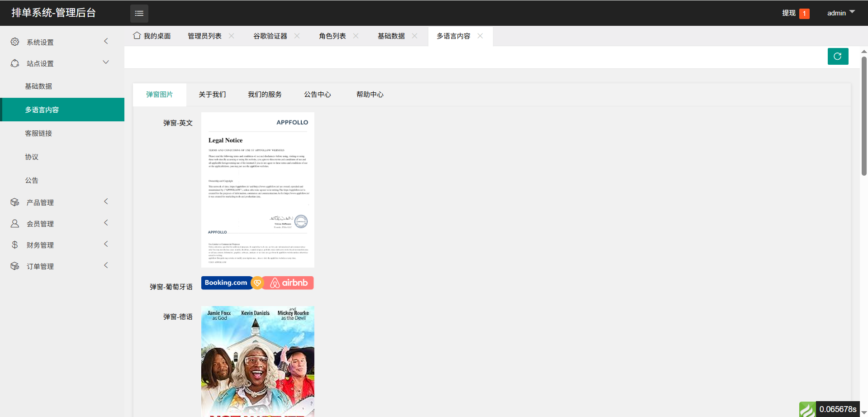Screen dimensions: 868x417
Task: Click the 产品管理 box icon
Action: (x=15, y=202)
